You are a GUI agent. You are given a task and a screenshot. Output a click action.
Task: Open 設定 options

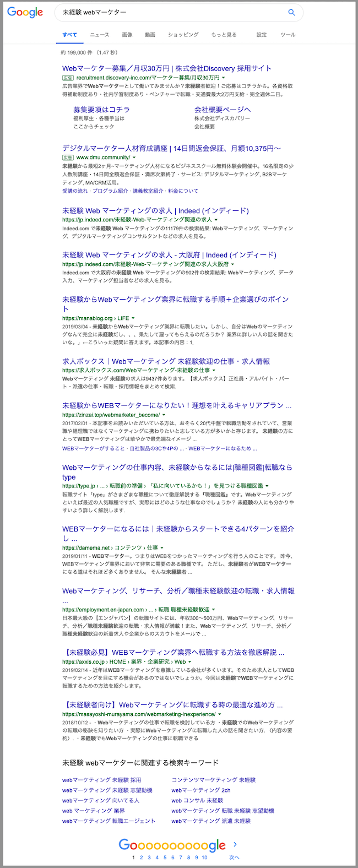[262, 35]
